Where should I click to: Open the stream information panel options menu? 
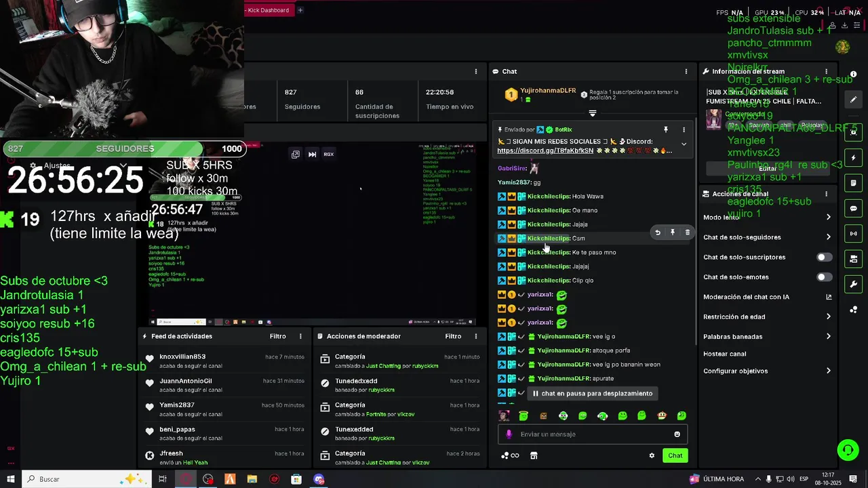point(826,71)
